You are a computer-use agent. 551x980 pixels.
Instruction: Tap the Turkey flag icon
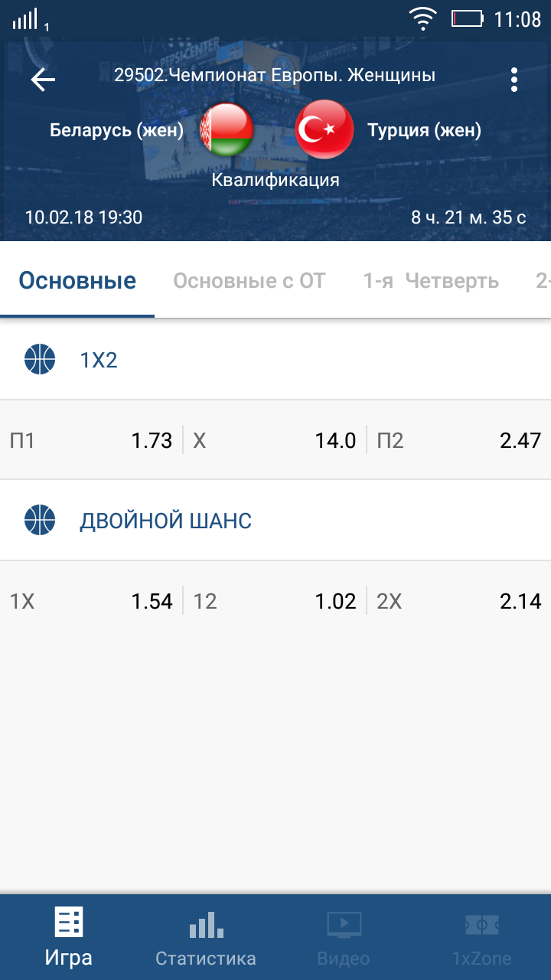(324, 130)
